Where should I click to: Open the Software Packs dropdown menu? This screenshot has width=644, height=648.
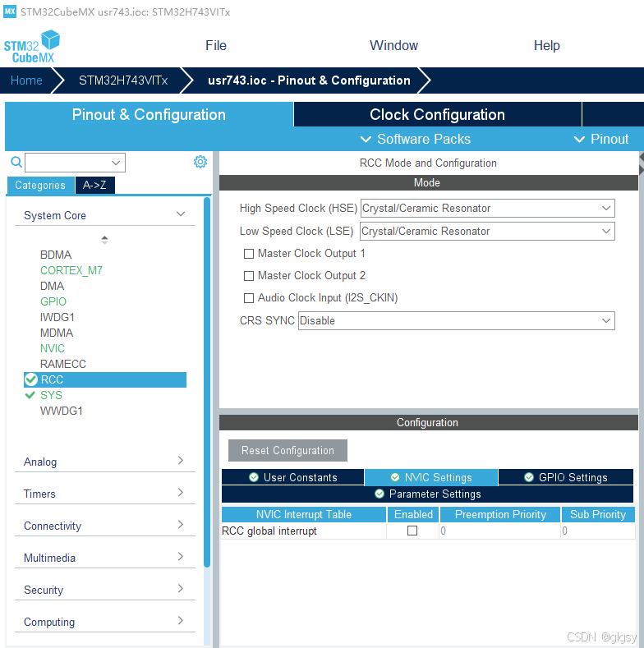[415, 139]
